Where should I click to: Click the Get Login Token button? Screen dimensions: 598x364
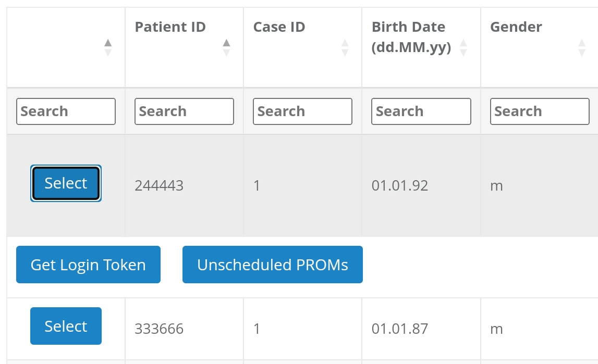coord(88,265)
